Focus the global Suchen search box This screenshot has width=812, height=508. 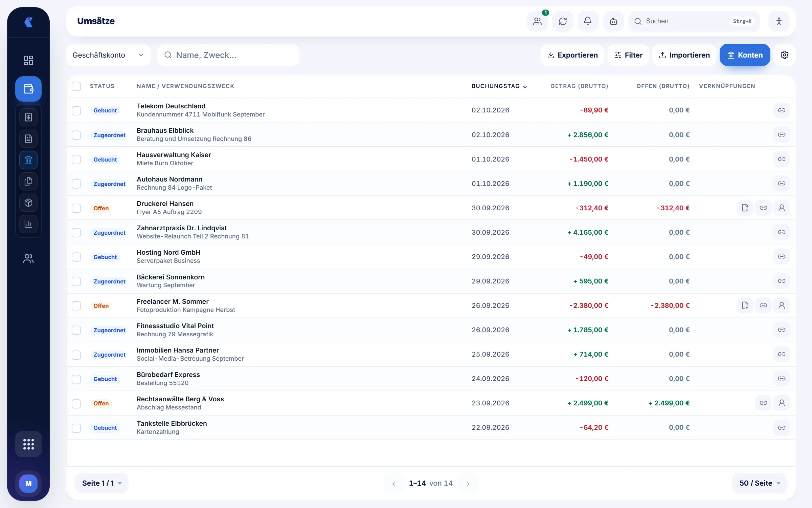pyautogui.click(x=694, y=21)
